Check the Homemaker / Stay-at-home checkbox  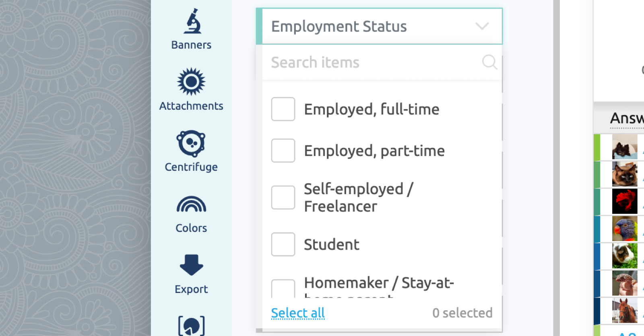(283, 289)
